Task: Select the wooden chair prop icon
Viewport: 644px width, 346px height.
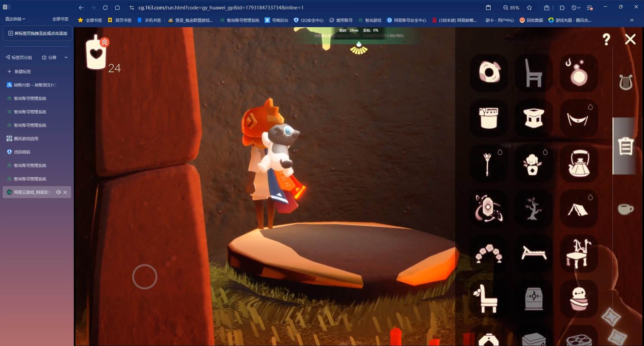Action: pyautogui.click(x=534, y=73)
